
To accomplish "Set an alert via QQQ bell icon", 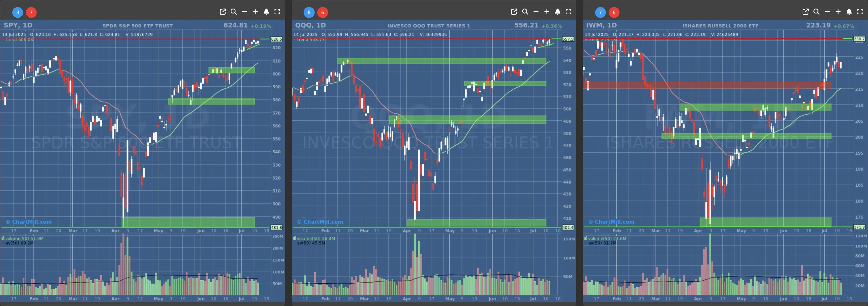I will coord(558,12).
